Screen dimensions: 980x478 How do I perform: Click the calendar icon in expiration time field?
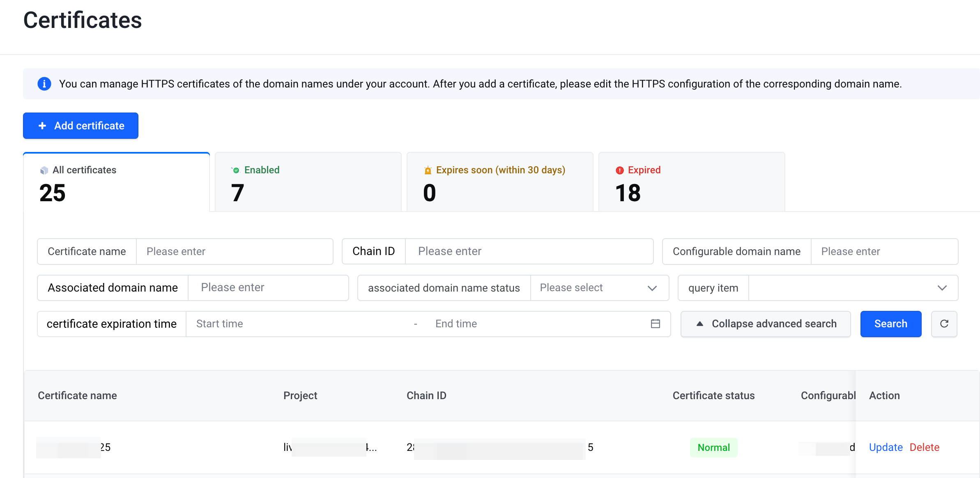655,324
